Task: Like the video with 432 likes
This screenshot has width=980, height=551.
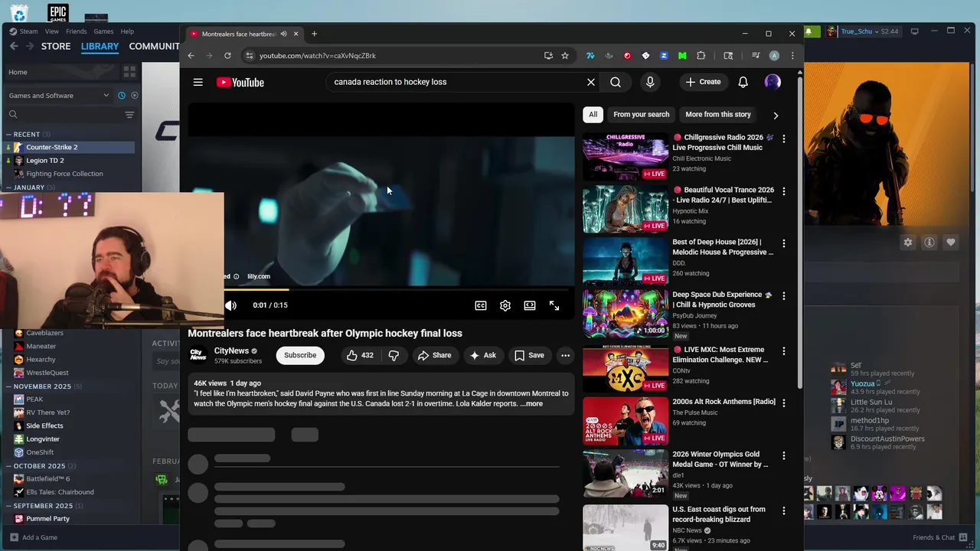Action: click(360, 355)
